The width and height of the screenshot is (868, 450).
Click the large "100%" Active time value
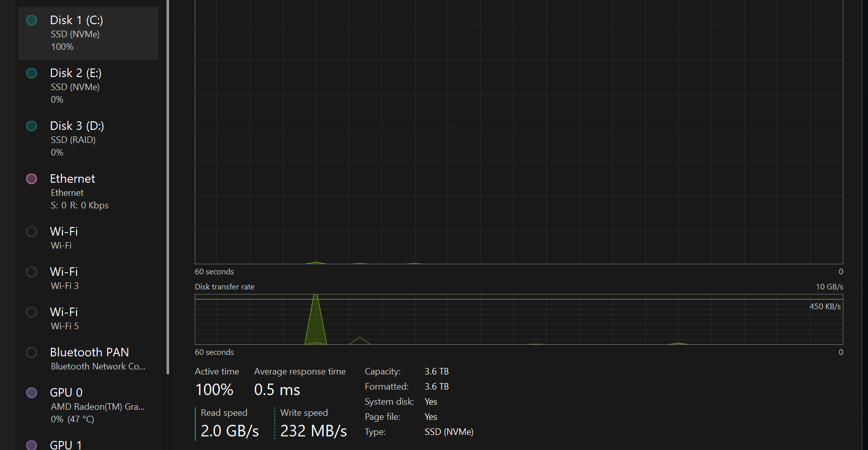214,390
